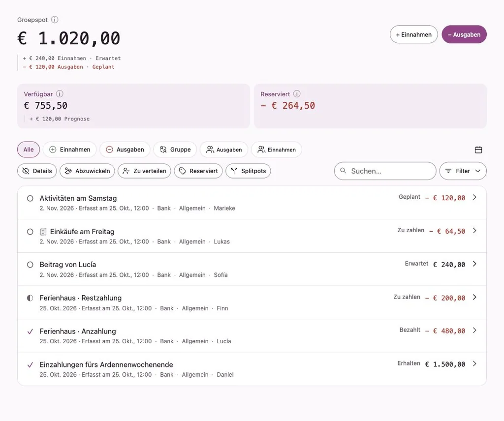Open the Filter dropdown
Image resolution: width=504 pixels, height=421 pixels.
point(463,171)
